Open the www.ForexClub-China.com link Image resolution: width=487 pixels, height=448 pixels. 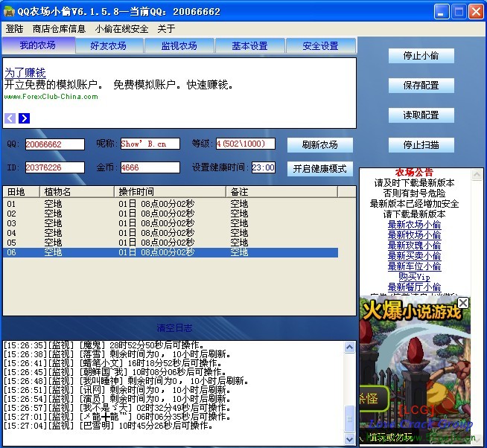point(51,97)
